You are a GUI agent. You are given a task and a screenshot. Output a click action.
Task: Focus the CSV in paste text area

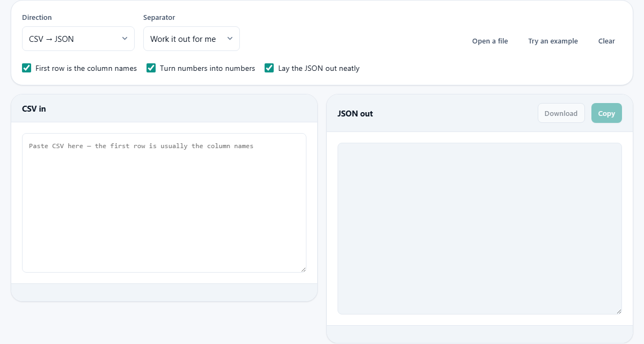tap(164, 203)
